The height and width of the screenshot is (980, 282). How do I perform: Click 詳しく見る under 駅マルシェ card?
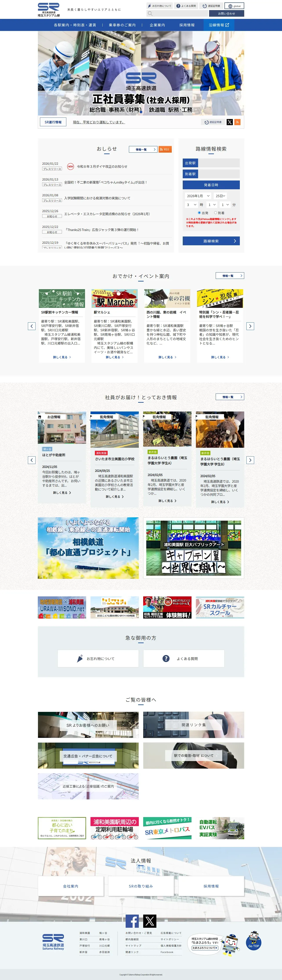[115, 357]
